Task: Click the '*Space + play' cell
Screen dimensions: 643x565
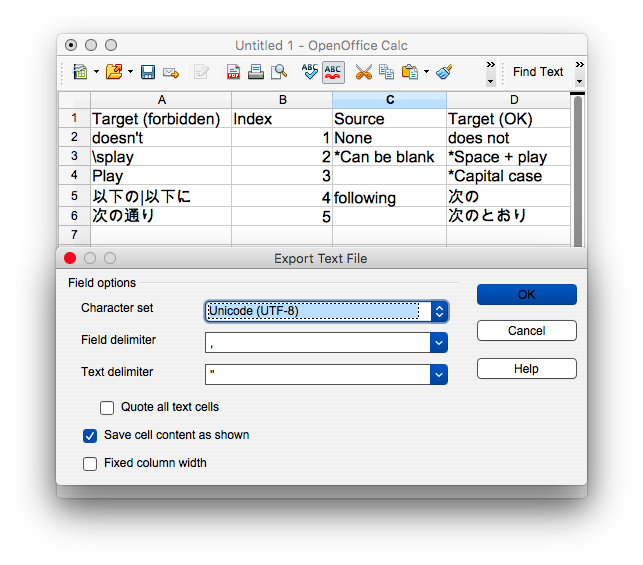Action: (x=508, y=157)
